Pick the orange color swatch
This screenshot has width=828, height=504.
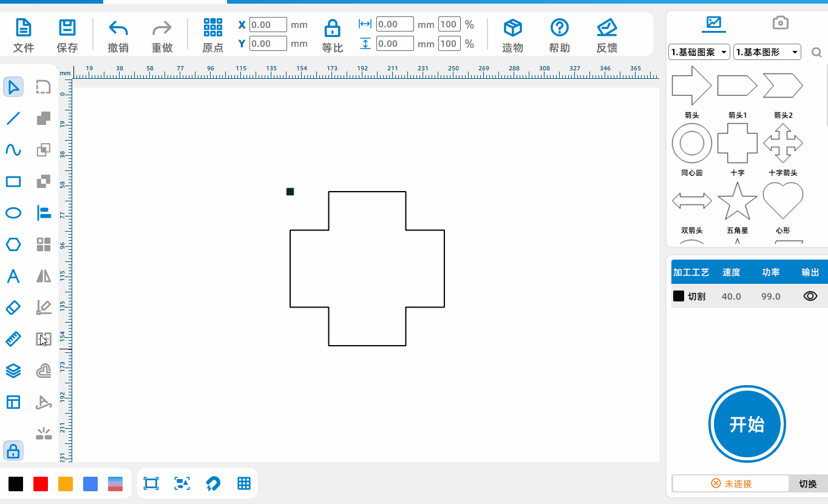(x=66, y=483)
